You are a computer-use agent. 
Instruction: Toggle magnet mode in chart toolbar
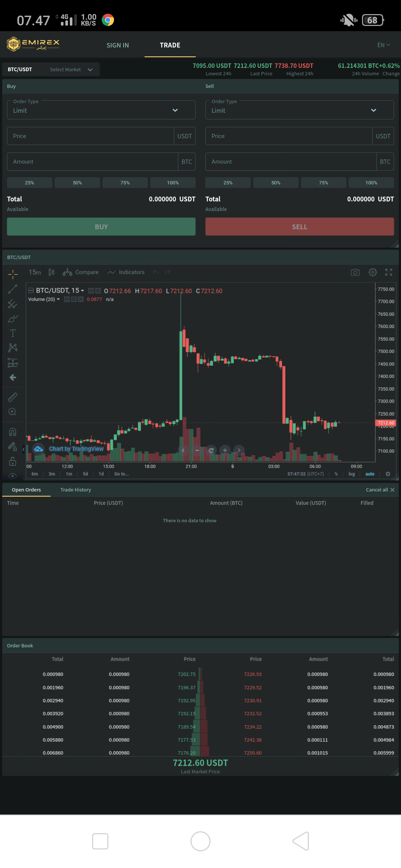point(13,432)
